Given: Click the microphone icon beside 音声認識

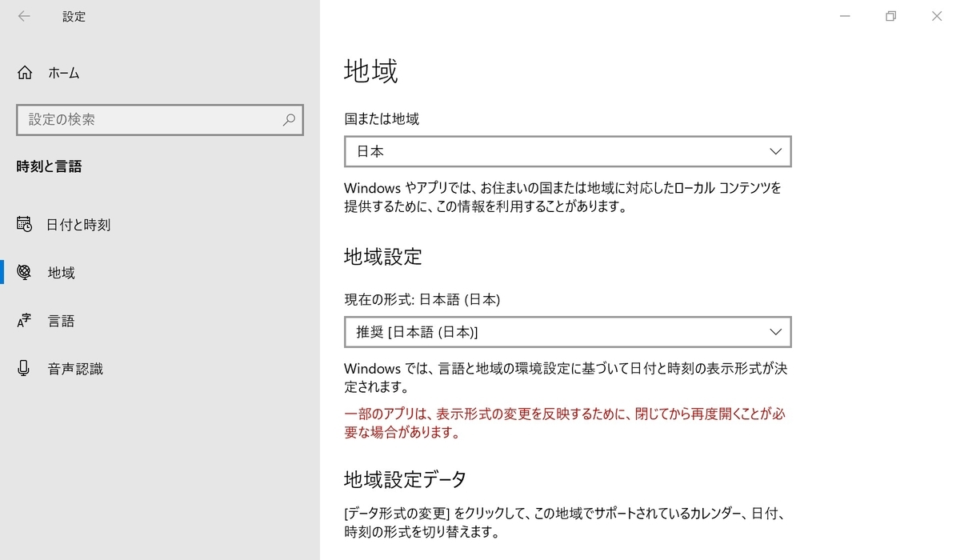Looking at the screenshot, I should click(24, 368).
